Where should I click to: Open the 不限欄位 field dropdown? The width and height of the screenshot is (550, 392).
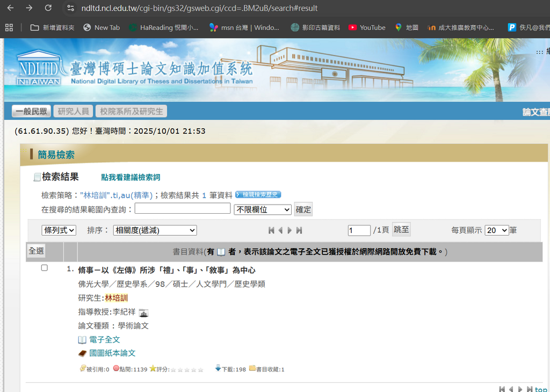263,209
